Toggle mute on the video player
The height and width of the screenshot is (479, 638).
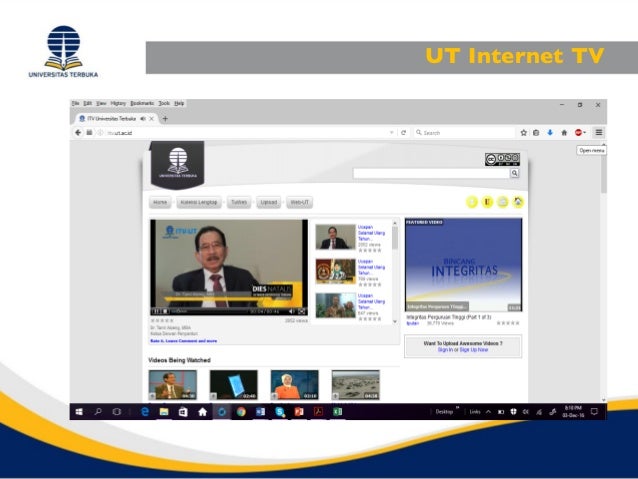tap(291, 311)
